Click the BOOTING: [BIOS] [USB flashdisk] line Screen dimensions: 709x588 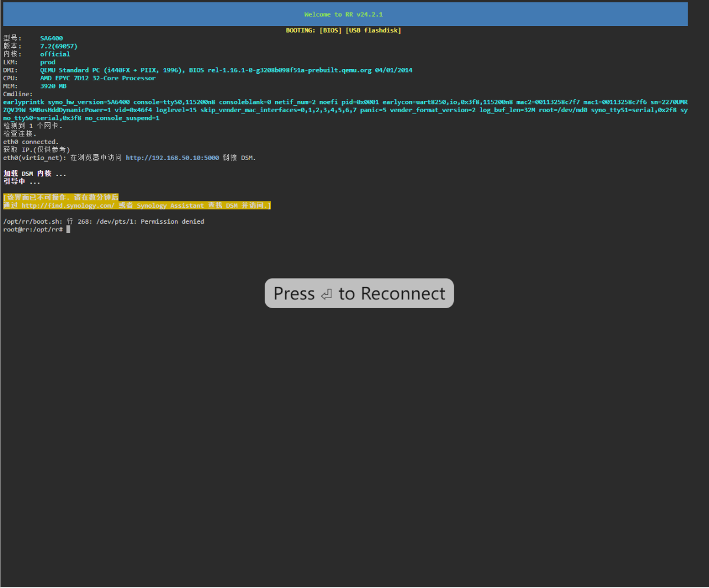343,30
